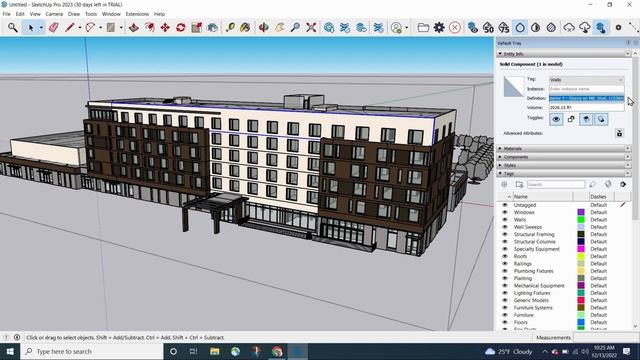Pick the Eraser tool

click(x=53, y=27)
